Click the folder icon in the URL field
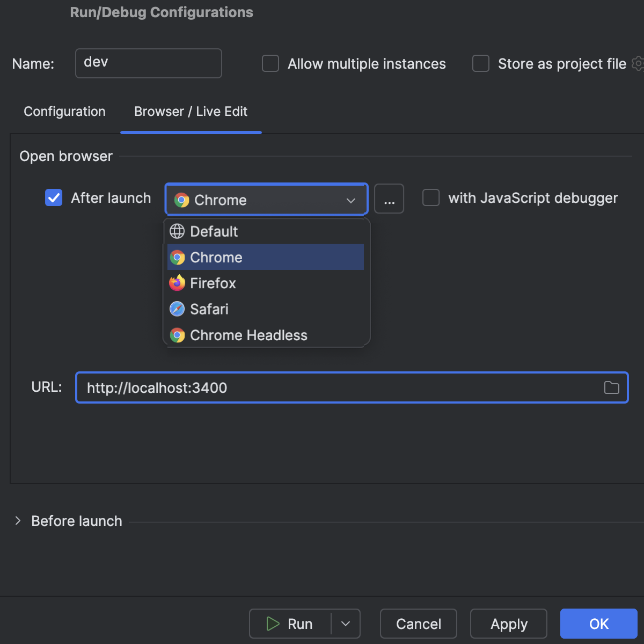Screen dimensions: 644x644 pyautogui.click(x=611, y=387)
